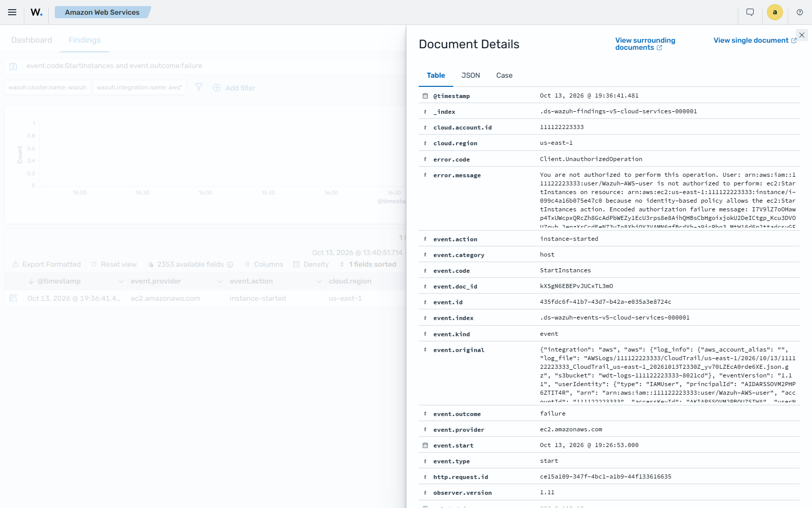Viewport: 812px width, 508px height.
Task: Open the 1 fields sorted menu
Action: coord(368,265)
